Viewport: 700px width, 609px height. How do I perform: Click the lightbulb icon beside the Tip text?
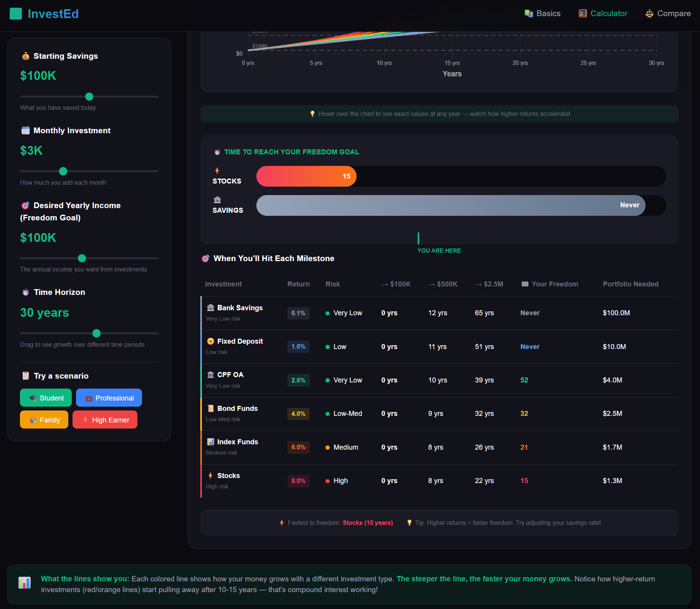pos(409,523)
